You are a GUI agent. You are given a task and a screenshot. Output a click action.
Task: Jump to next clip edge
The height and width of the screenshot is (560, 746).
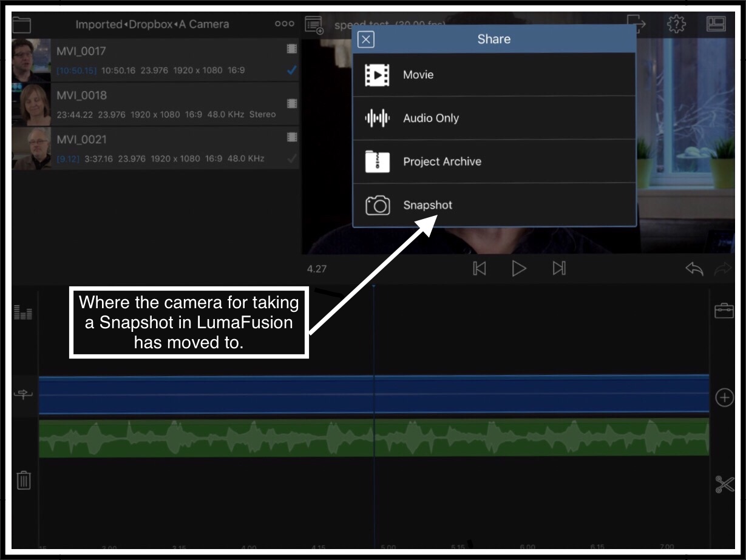[x=559, y=268]
